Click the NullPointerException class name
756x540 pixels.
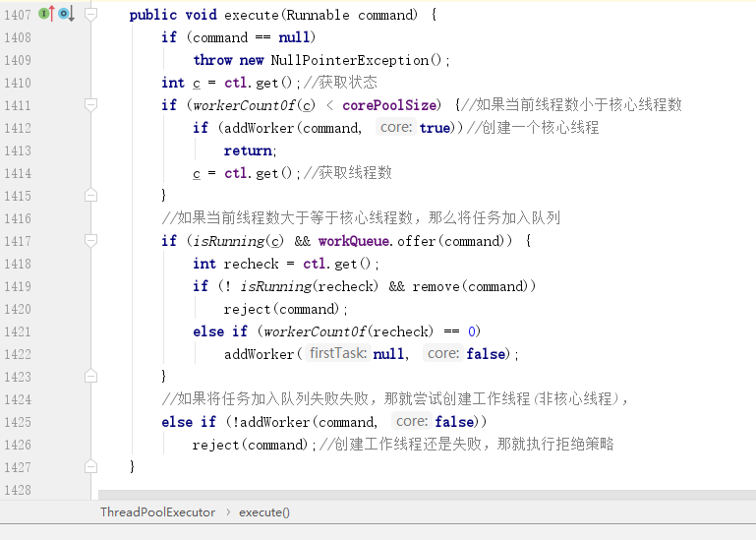pos(349,60)
